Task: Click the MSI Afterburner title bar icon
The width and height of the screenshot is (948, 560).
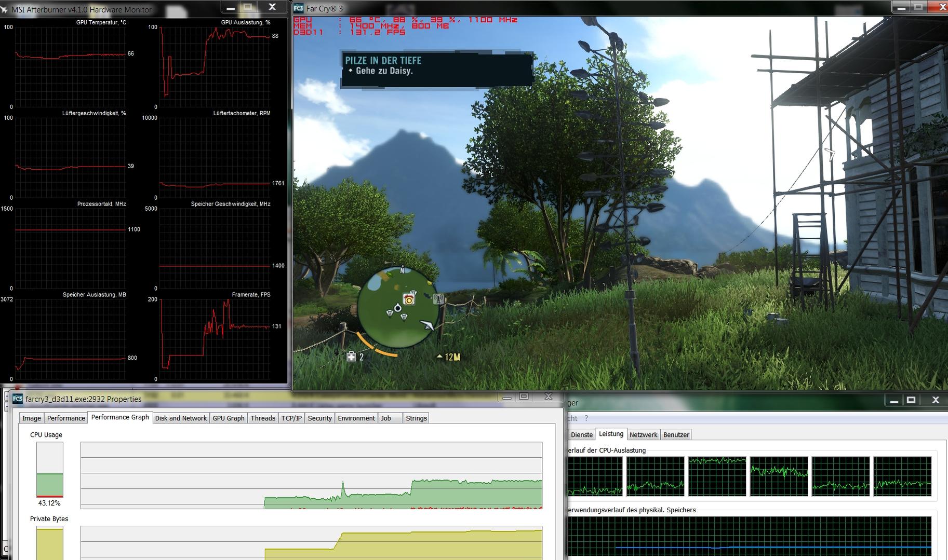Action: (x=5, y=9)
